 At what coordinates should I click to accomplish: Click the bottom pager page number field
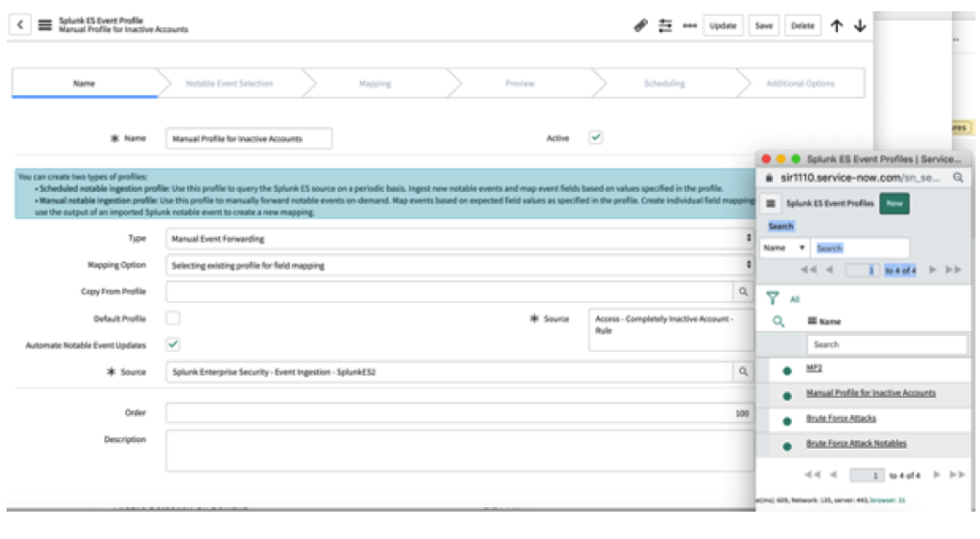pyautogui.click(x=866, y=475)
